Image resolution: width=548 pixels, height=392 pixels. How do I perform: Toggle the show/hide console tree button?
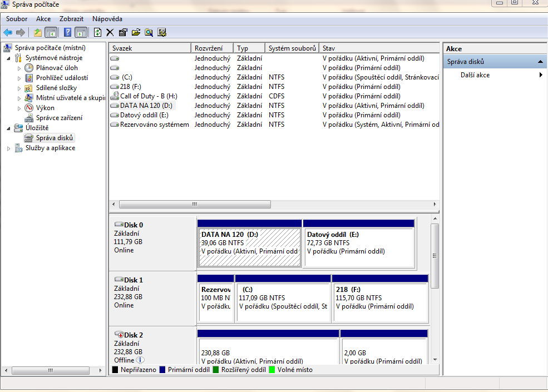click(x=51, y=32)
